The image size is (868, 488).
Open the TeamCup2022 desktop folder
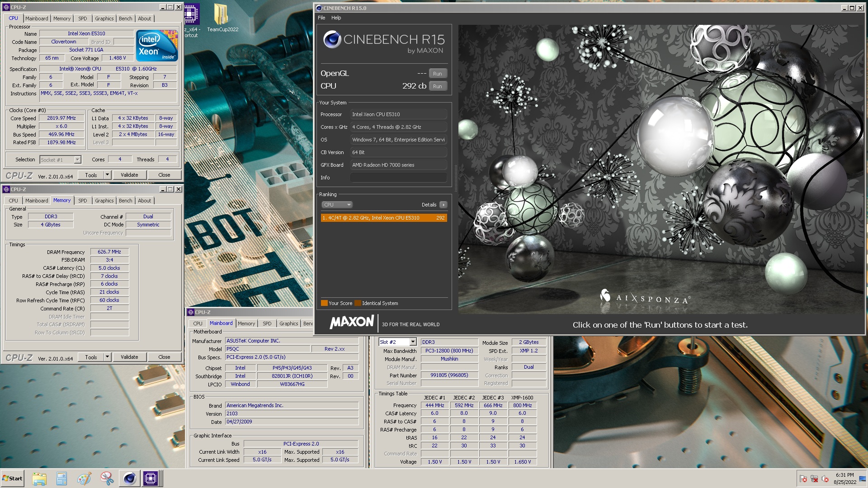(x=222, y=18)
